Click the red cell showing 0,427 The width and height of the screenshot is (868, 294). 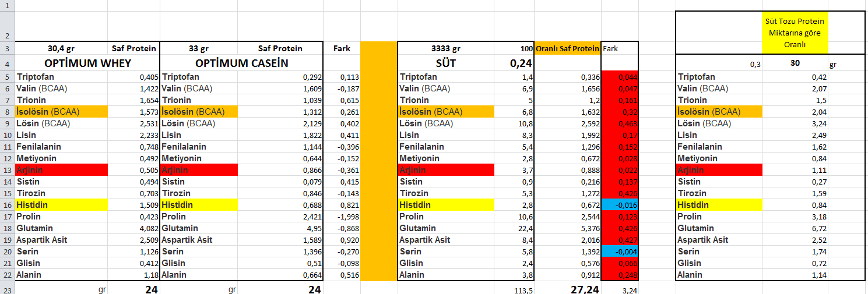point(619,240)
